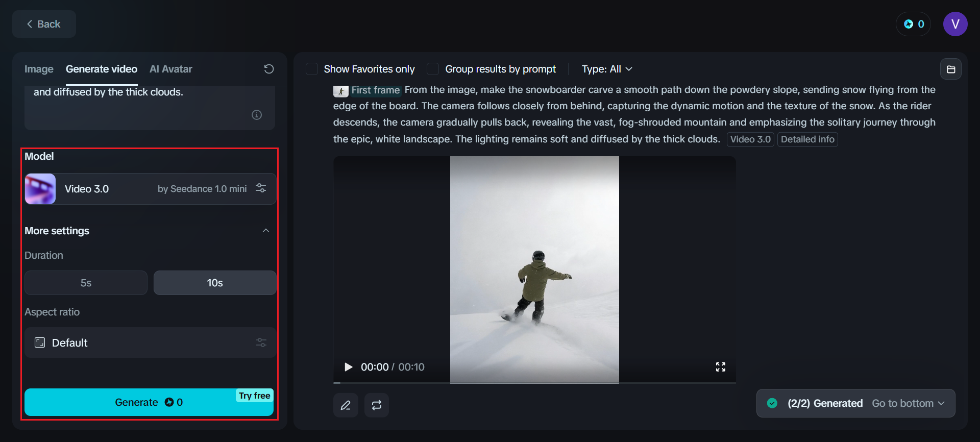Click the Generate button
Image resolution: width=980 pixels, height=442 pixels.
tap(149, 402)
